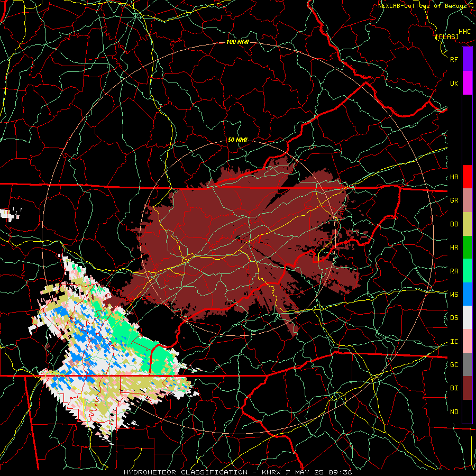Click the KMRX station identifier
This screenshot has height=476, width=476.
(271, 472)
